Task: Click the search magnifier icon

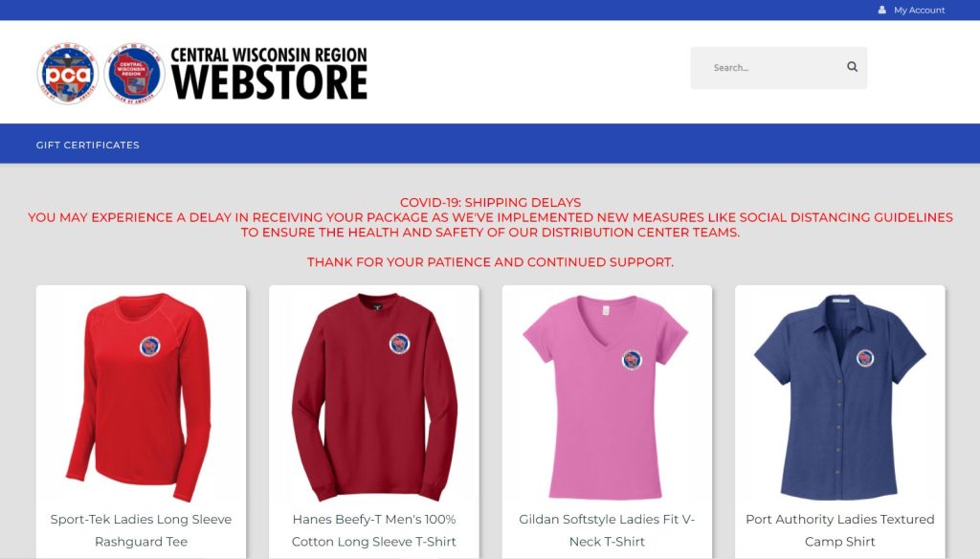Action: click(x=852, y=66)
